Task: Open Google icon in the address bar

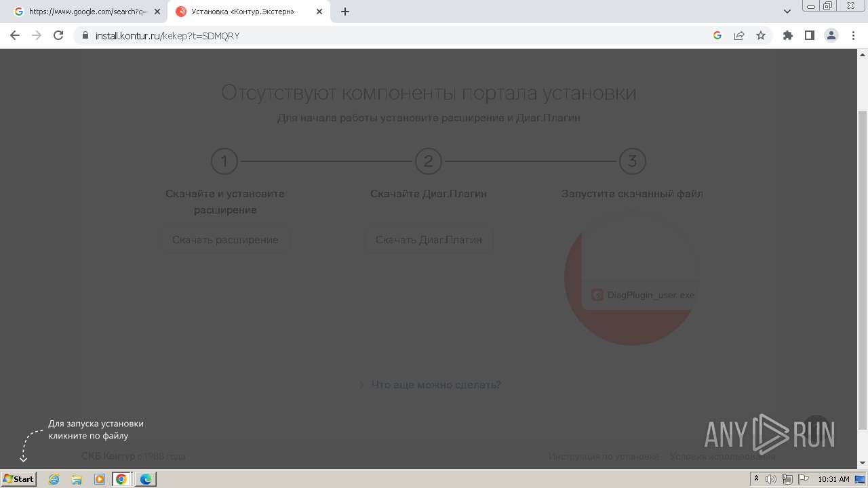Action: [x=717, y=35]
